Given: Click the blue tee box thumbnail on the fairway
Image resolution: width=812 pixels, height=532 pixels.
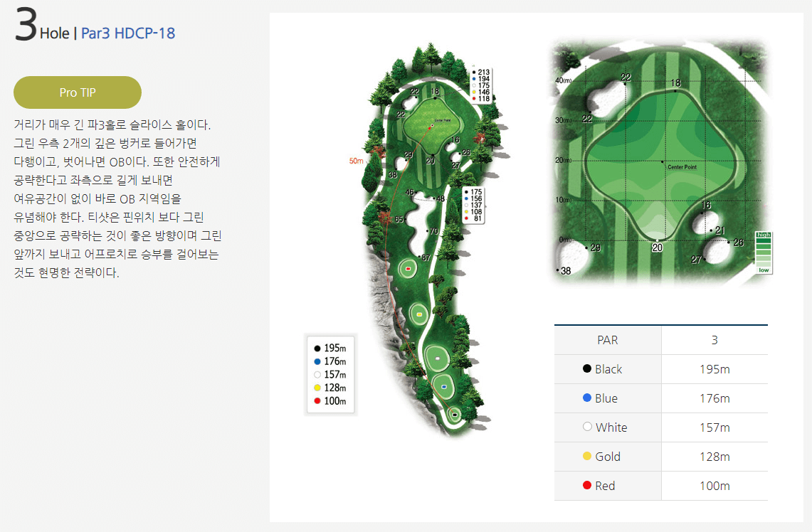Looking at the screenshot, I should [444, 386].
